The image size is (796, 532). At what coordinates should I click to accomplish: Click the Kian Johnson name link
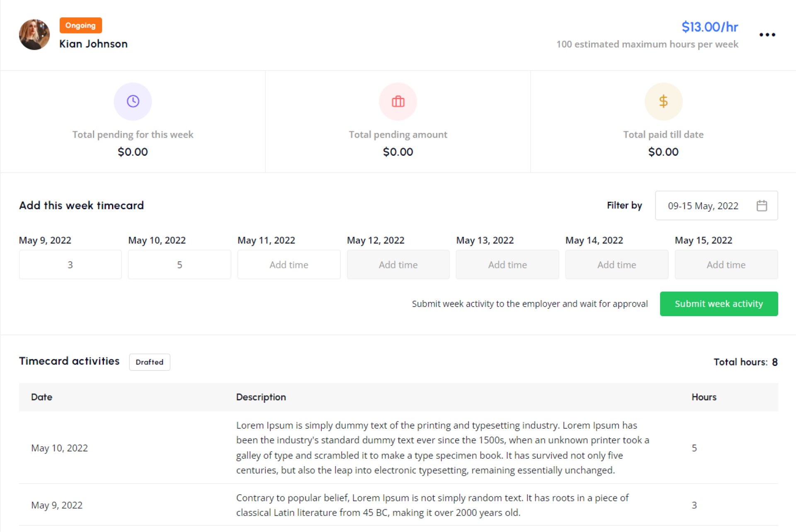[93, 44]
